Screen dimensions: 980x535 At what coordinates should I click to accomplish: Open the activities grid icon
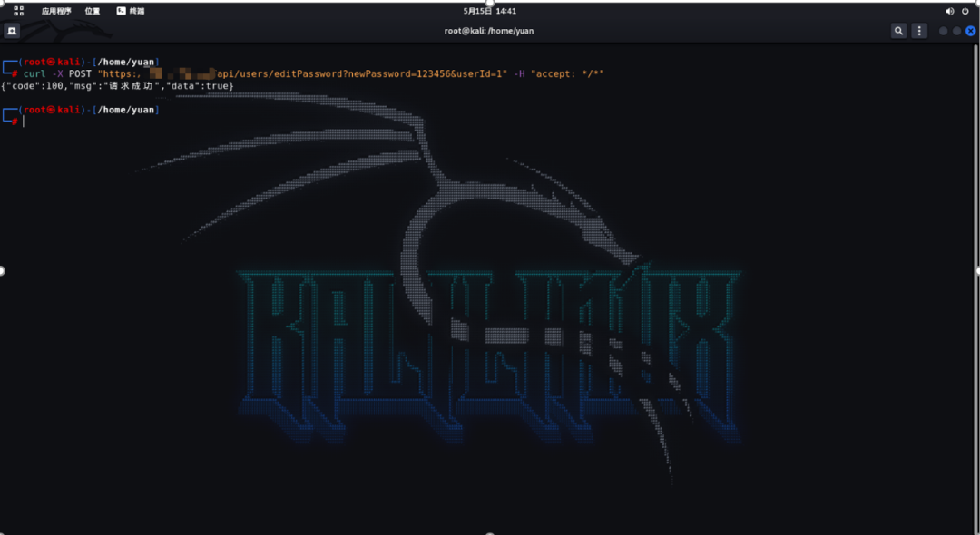pos(19,11)
